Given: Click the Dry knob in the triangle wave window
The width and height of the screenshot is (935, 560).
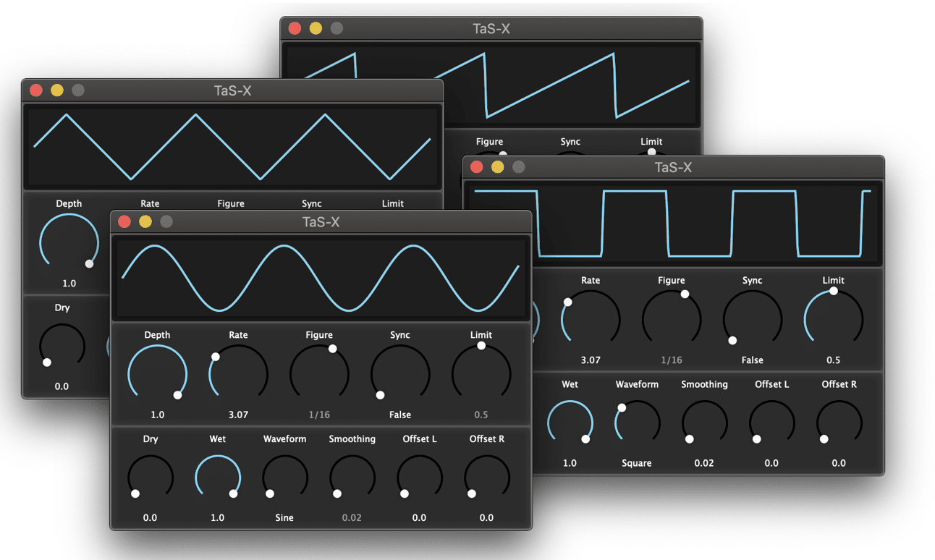Looking at the screenshot, I should [62, 346].
